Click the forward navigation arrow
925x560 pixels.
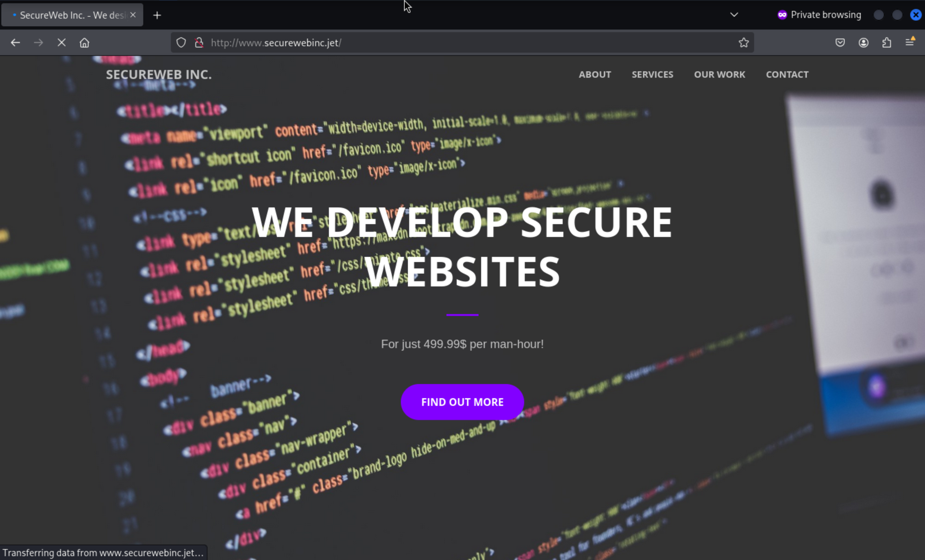[x=38, y=43]
